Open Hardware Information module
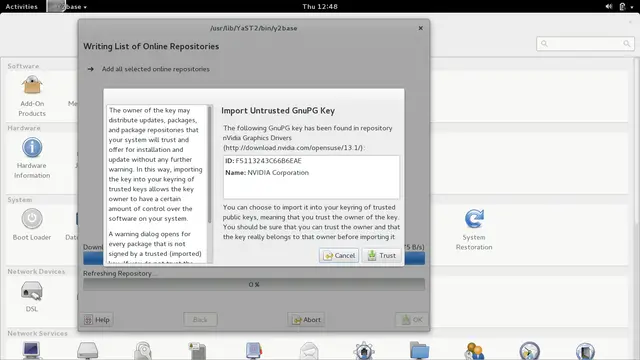 tap(32, 158)
